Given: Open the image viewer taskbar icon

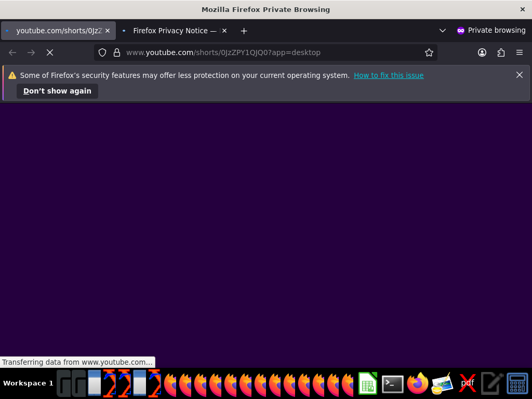Looking at the screenshot, I should 442,383.
